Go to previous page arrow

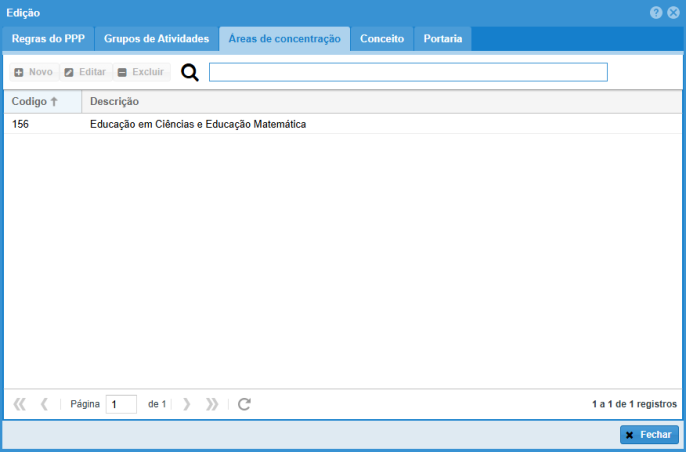44,404
